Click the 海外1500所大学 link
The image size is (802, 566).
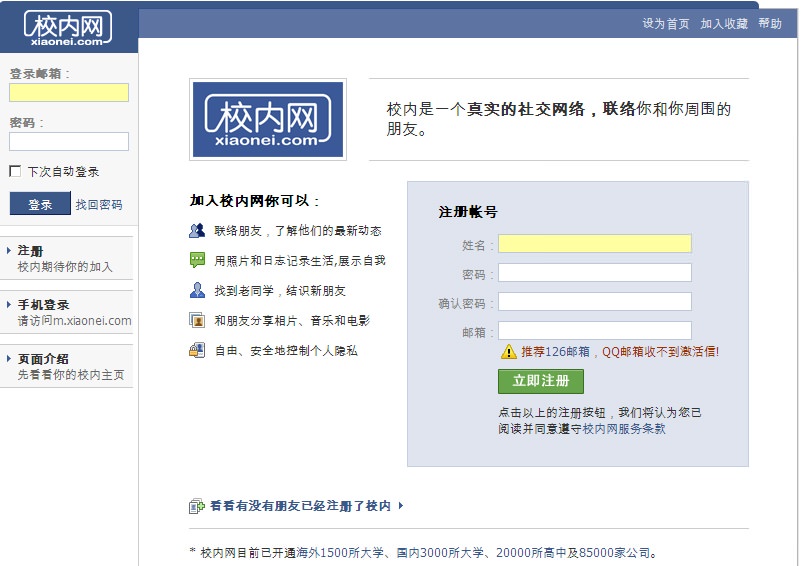340,553
